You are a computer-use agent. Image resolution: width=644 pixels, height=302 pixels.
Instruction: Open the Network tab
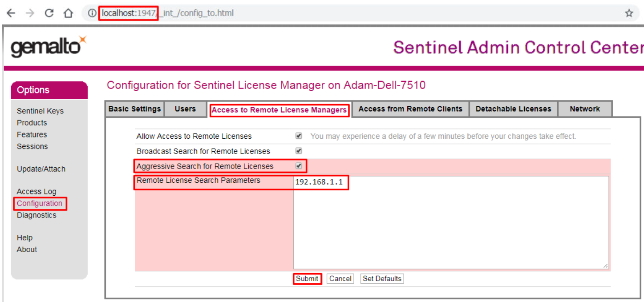[584, 109]
